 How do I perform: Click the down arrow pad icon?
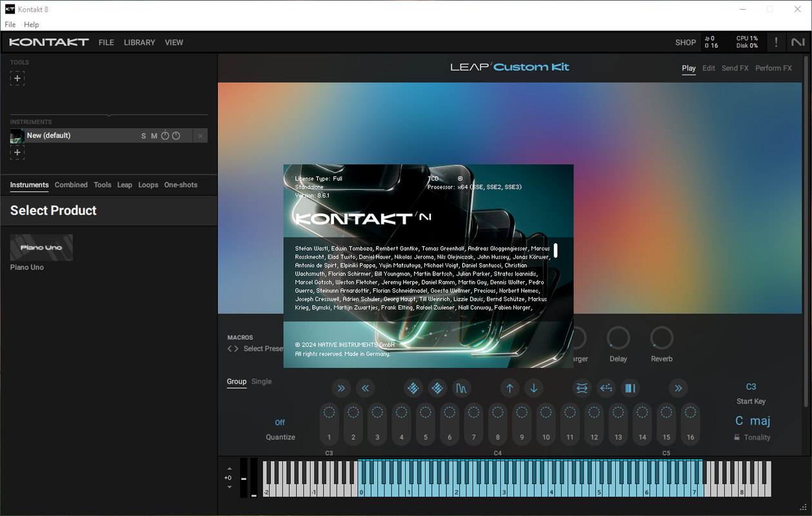534,388
